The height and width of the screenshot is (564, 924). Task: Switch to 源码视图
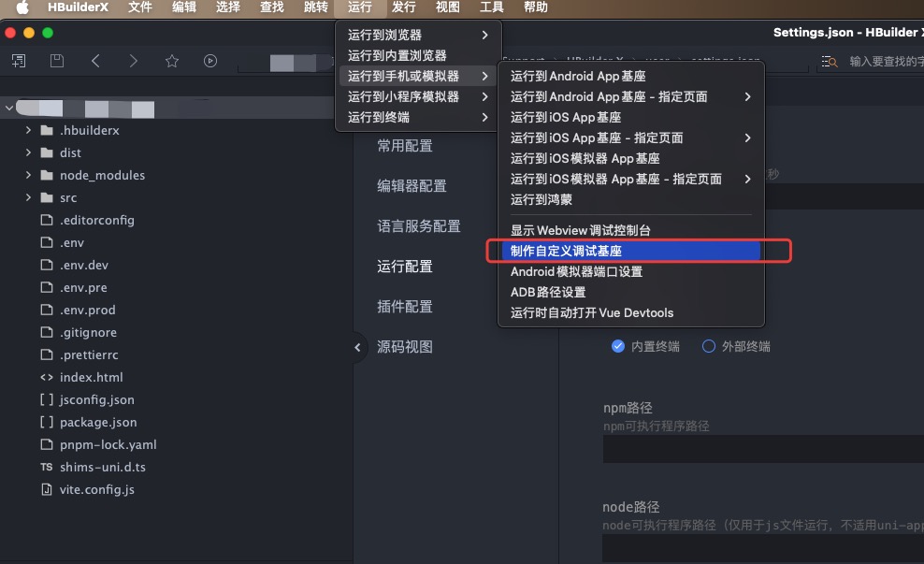coord(405,347)
